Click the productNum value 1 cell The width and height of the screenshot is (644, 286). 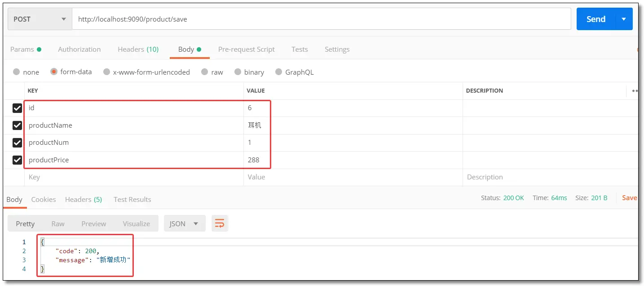click(x=353, y=143)
